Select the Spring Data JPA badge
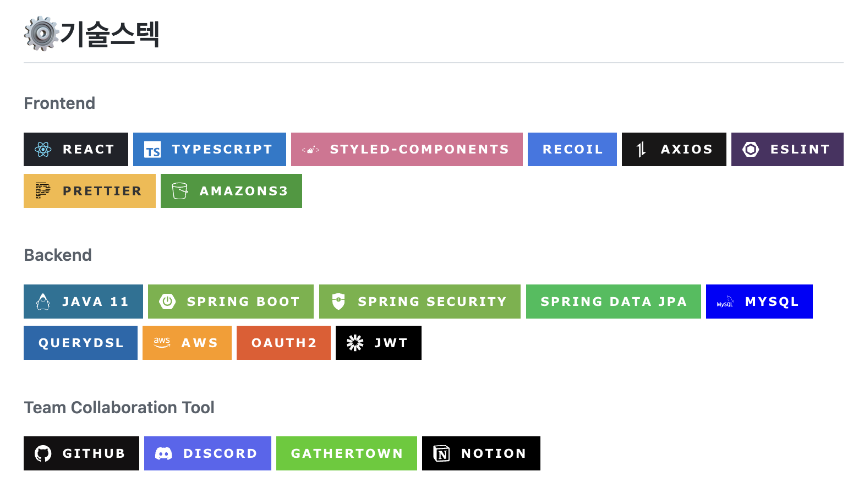Viewport: 864px width, 504px height. point(614,302)
